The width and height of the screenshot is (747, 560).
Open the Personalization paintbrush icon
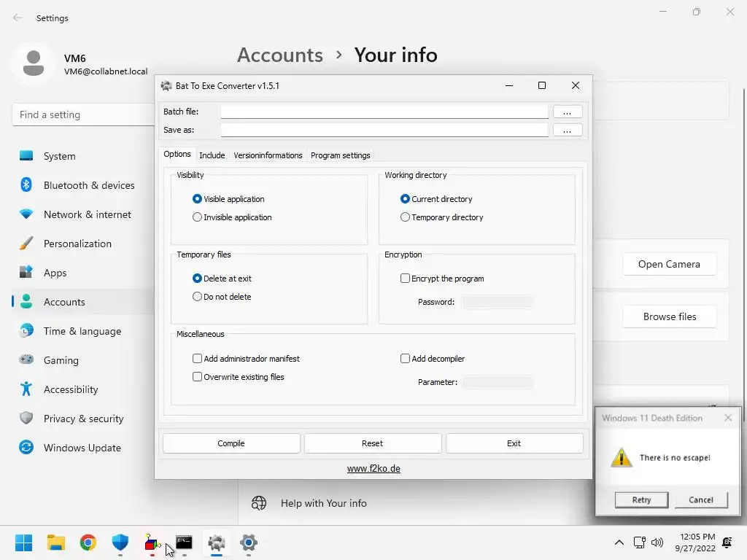click(26, 244)
